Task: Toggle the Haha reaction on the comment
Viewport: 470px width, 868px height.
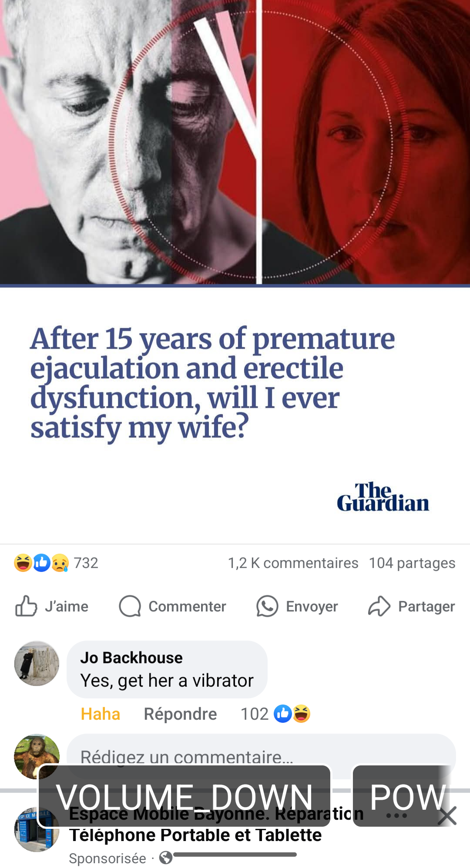Action: click(x=101, y=714)
